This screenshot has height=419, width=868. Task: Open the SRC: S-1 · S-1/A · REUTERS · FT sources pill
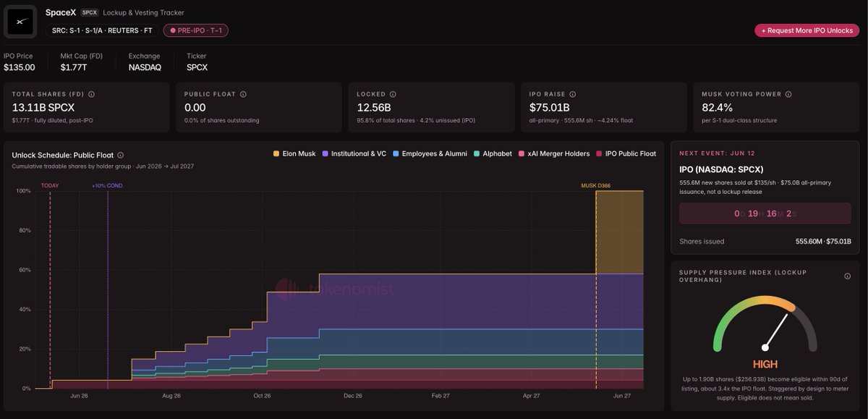pos(102,30)
